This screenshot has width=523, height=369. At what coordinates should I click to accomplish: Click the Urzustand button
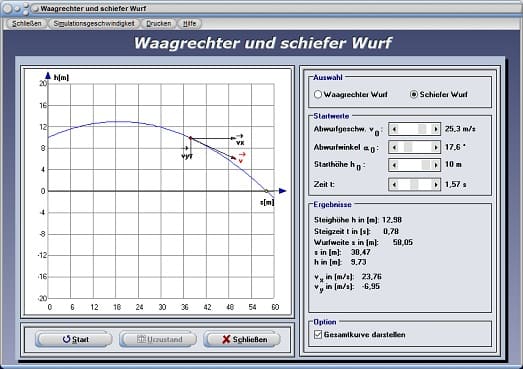tap(158, 339)
